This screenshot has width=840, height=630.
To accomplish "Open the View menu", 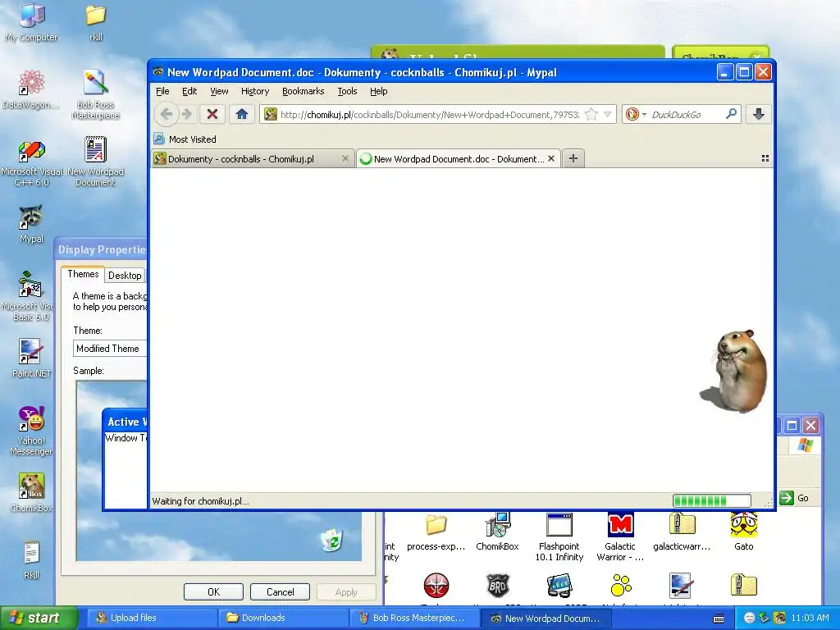I will pyautogui.click(x=219, y=91).
